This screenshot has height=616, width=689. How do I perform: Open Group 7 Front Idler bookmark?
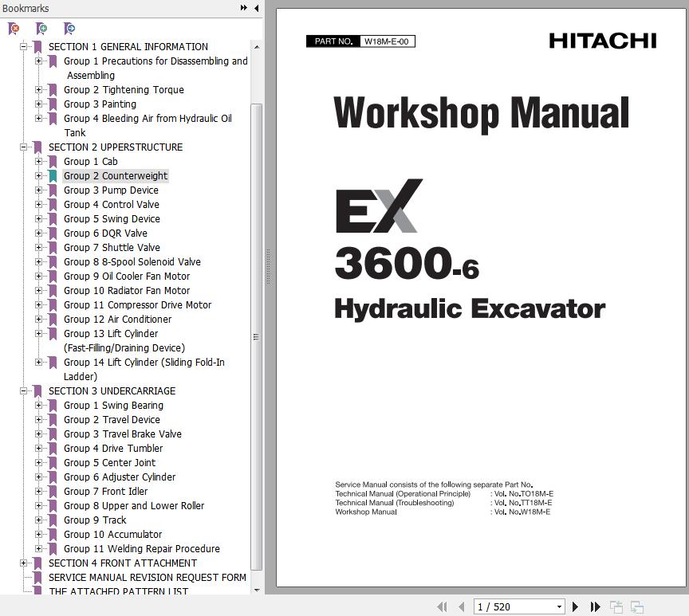[x=106, y=492]
